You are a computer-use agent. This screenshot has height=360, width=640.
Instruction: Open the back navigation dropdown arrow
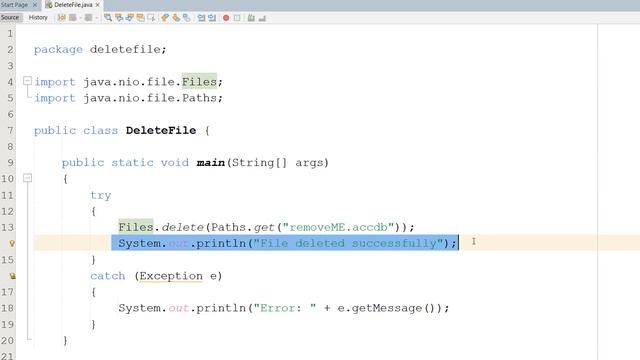[80, 18]
